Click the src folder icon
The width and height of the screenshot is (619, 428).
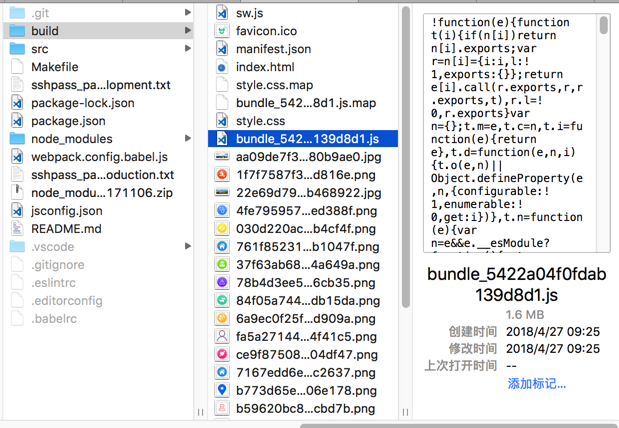(x=17, y=49)
